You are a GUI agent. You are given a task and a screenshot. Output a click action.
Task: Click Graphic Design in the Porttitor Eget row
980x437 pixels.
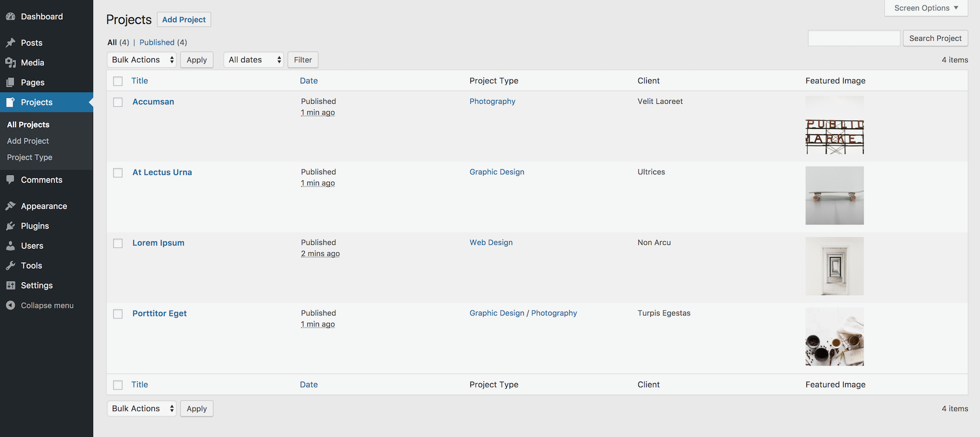point(497,313)
